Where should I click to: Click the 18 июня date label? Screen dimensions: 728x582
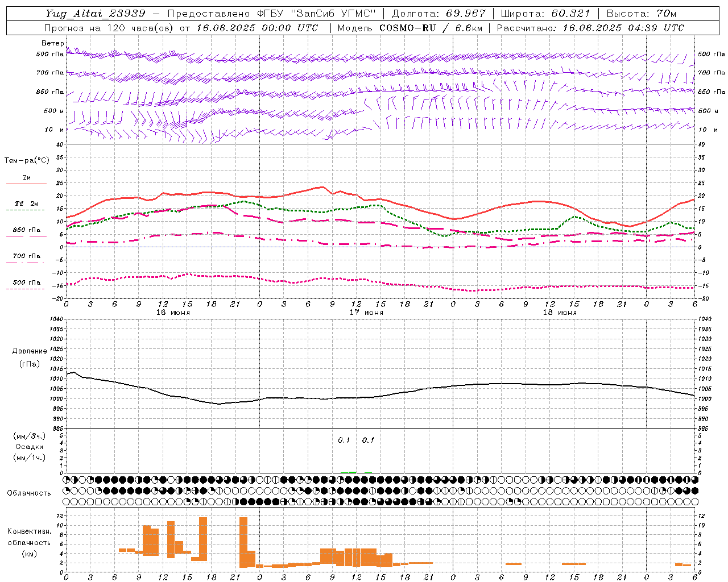[x=560, y=313]
